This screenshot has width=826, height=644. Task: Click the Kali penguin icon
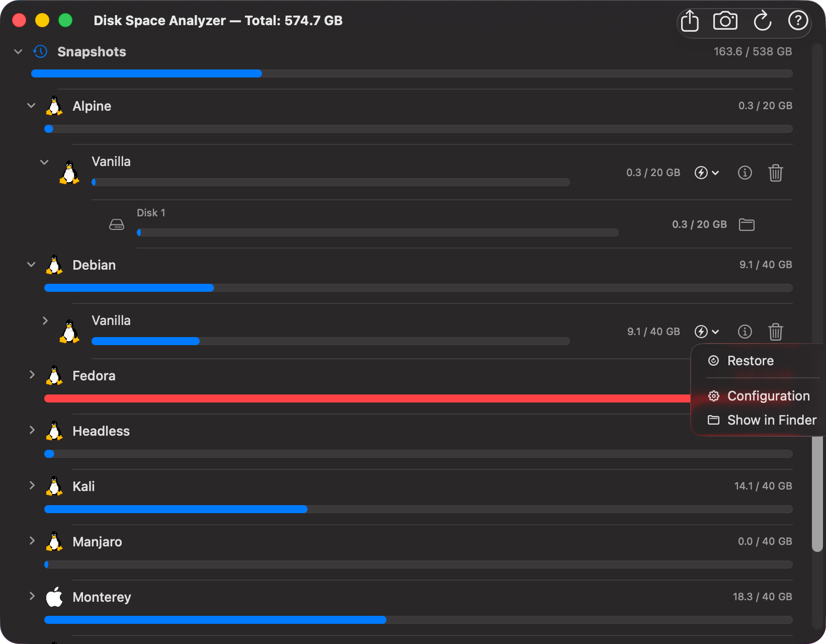[x=54, y=486]
